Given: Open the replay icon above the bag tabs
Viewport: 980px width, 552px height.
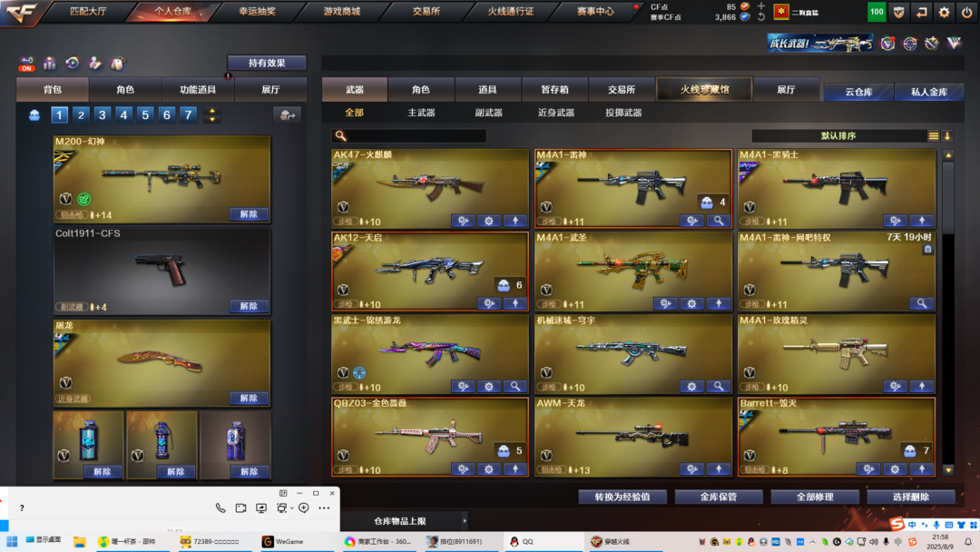Looking at the screenshot, I should pos(73,64).
